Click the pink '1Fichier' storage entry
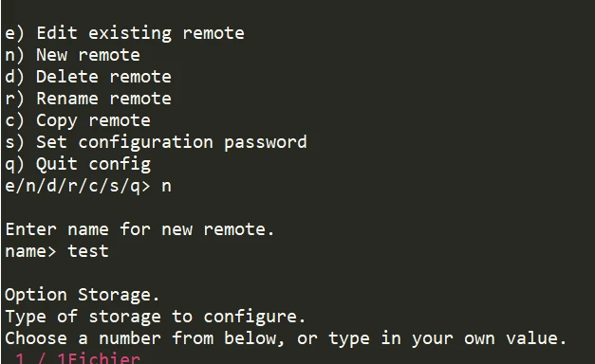The image size is (595, 364). tap(99, 358)
